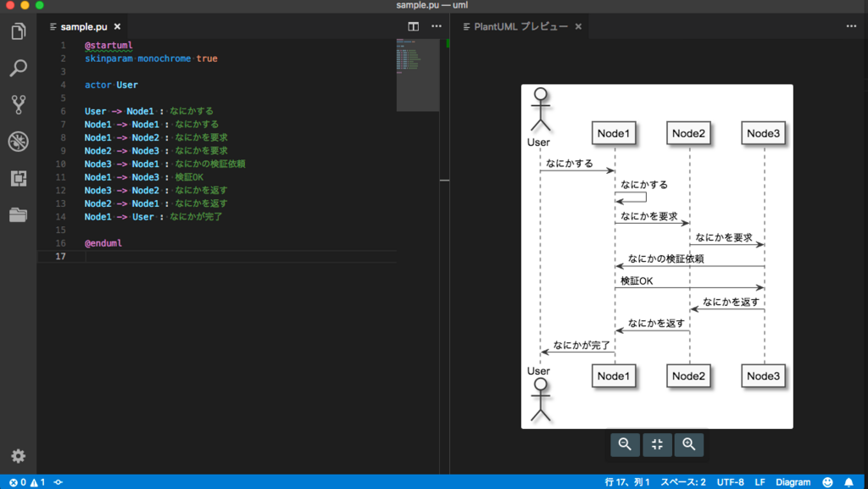Open the settings gear at bottom left
The height and width of the screenshot is (489, 868).
point(19,456)
